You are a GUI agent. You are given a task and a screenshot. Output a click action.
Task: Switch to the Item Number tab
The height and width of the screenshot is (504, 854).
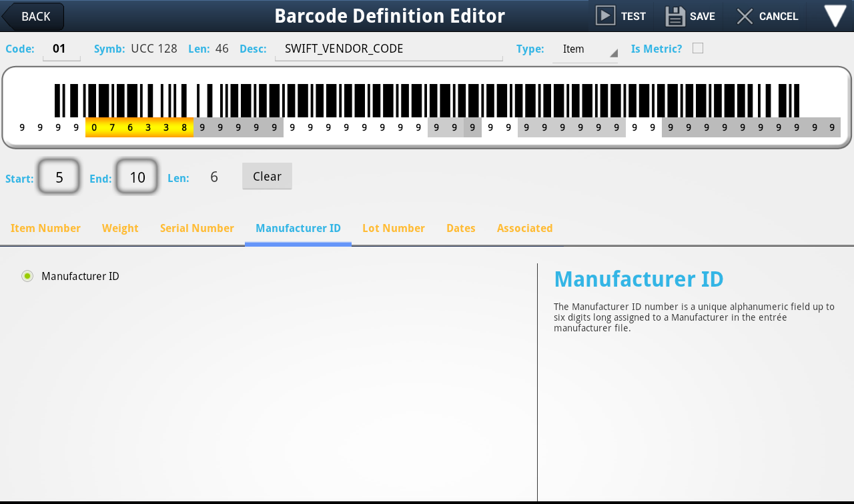coord(45,228)
